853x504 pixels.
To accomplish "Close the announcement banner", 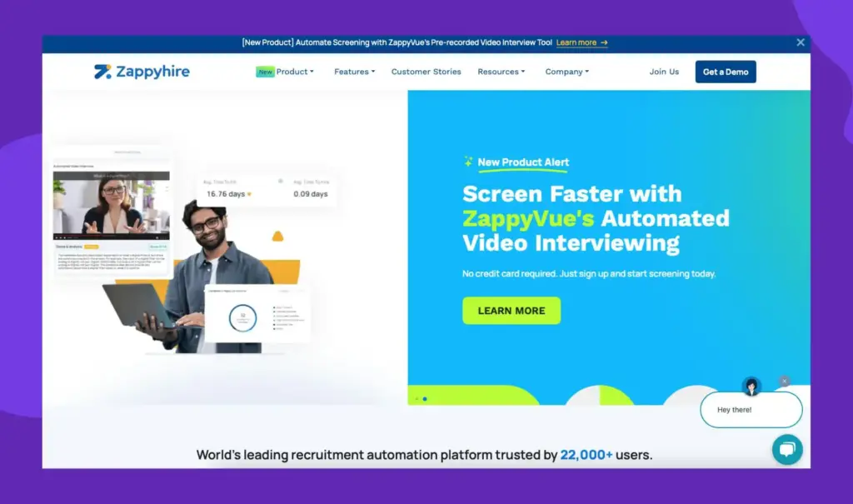I will click(x=801, y=42).
